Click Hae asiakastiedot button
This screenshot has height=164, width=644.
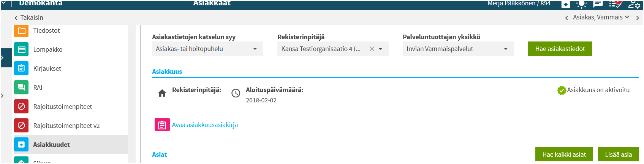tap(560, 49)
